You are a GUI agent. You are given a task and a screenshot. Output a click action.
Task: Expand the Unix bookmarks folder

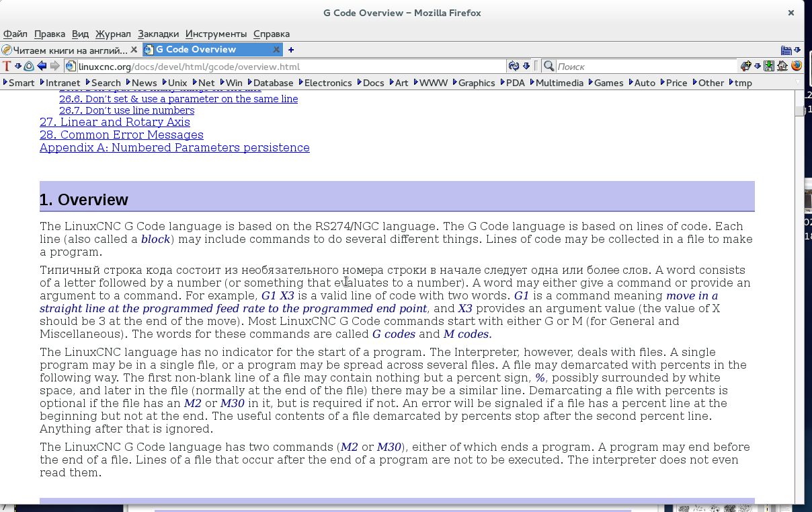[x=175, y=83]
